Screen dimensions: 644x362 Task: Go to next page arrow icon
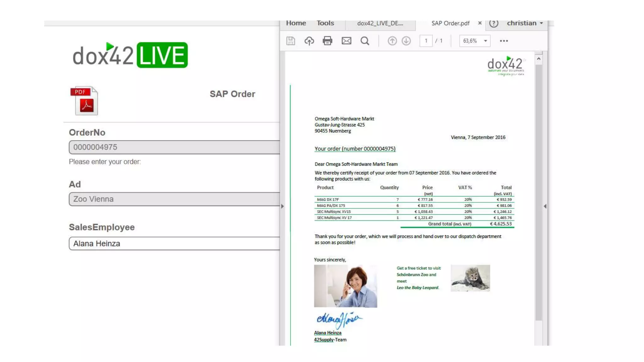tap(406, 41)
